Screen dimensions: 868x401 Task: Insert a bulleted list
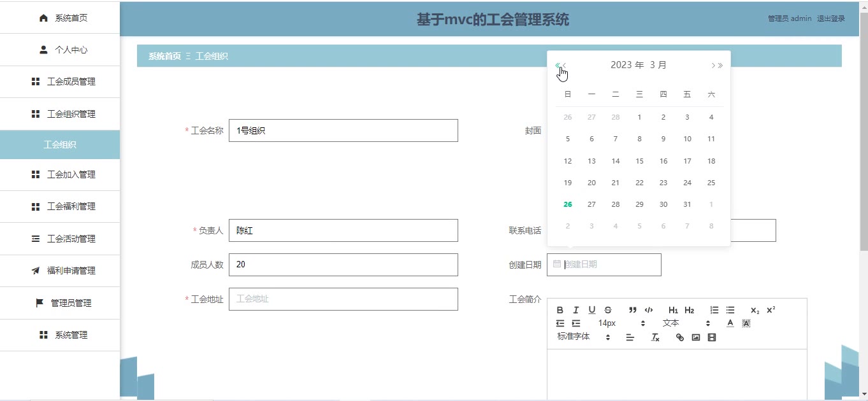[730, 310]
